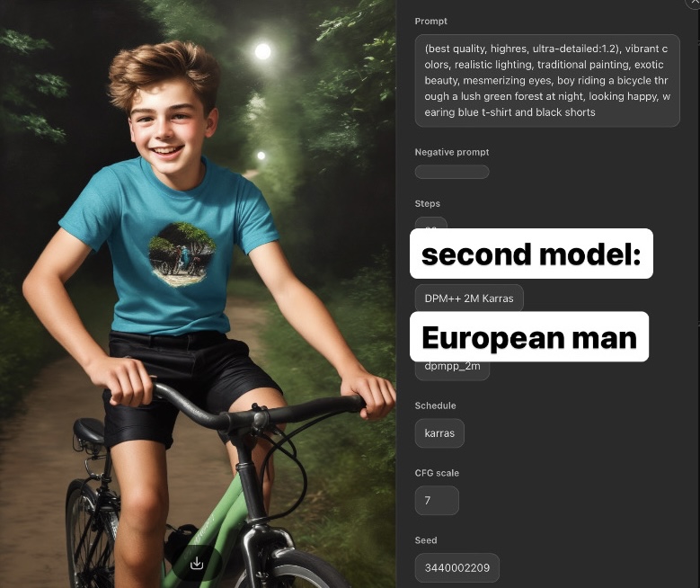Click the partially hidden Steps value box
700x588 pixels.
click(430, 222)
